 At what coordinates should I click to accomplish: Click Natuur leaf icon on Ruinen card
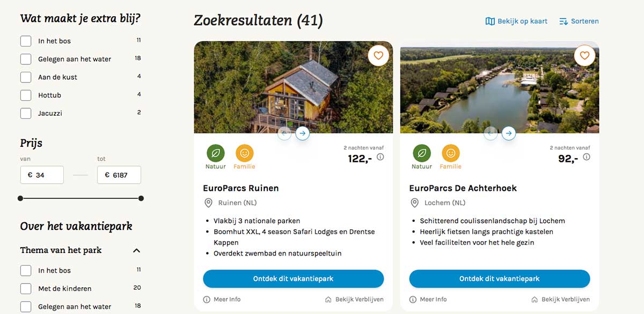[x=216, y=153]
